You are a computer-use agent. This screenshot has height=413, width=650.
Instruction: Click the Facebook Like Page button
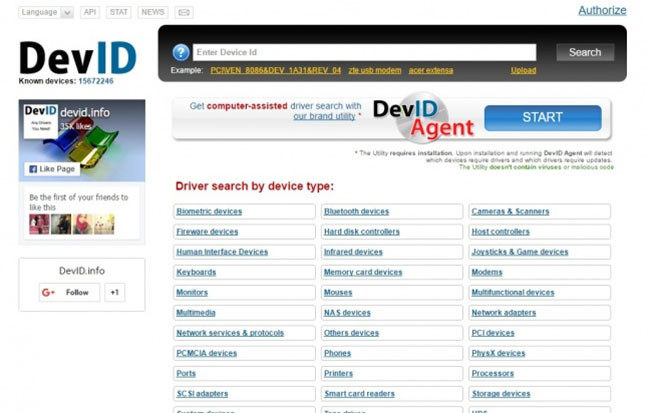point(51,169)
